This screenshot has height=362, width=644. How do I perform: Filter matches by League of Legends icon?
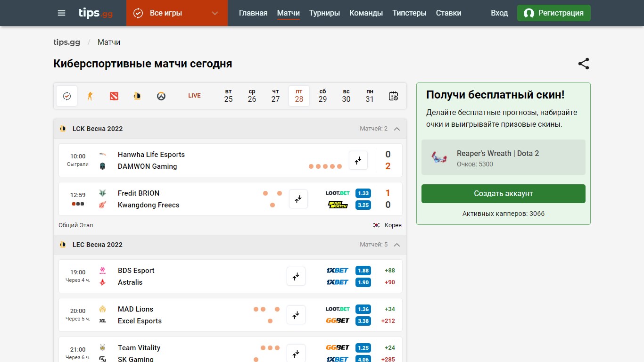click(x=137, y=96)
